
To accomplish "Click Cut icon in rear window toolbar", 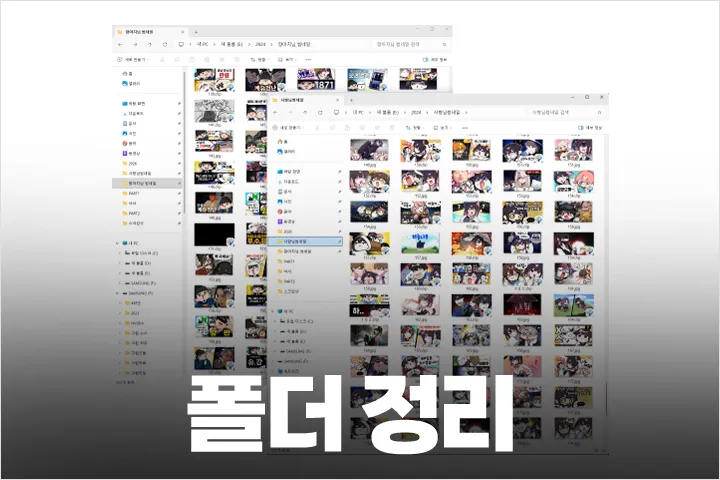I will [162, 60].
